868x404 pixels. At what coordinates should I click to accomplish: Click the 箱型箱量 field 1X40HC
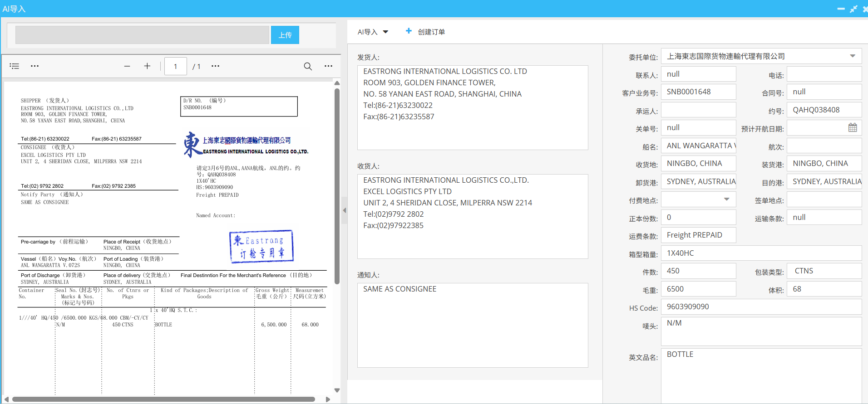(x=761, y=253)
